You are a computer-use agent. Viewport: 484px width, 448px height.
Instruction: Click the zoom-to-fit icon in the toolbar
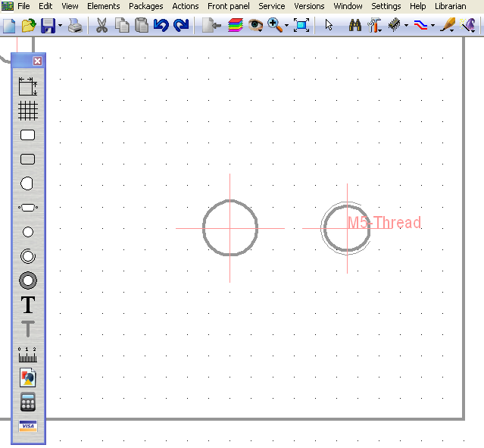pyautogui.click(x=301, y=25)
